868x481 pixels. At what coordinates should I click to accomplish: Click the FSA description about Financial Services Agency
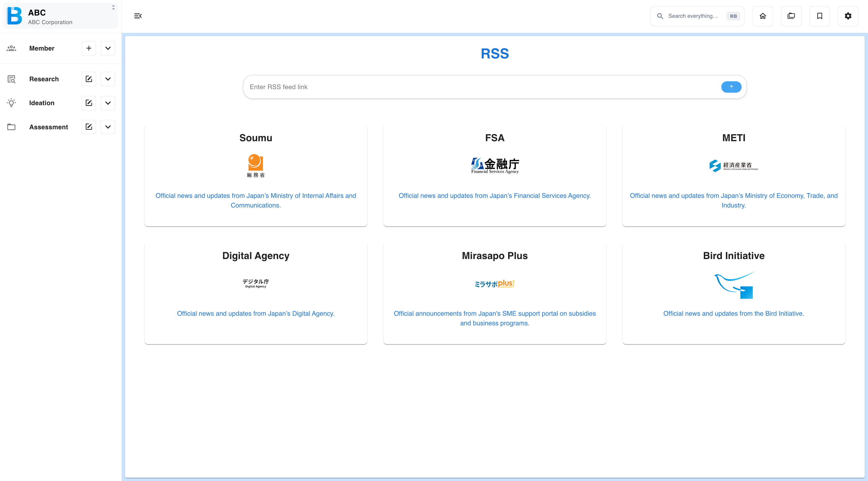point(495,196)
